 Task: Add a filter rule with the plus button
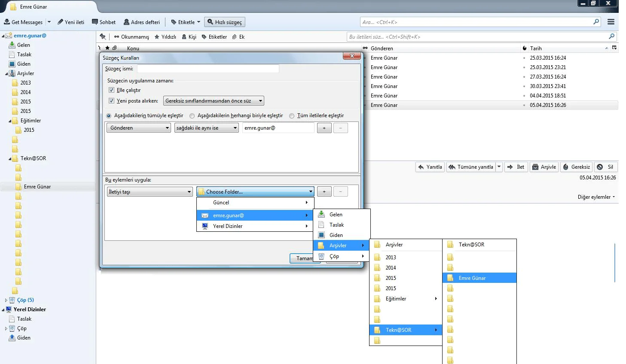pos(324,127)
